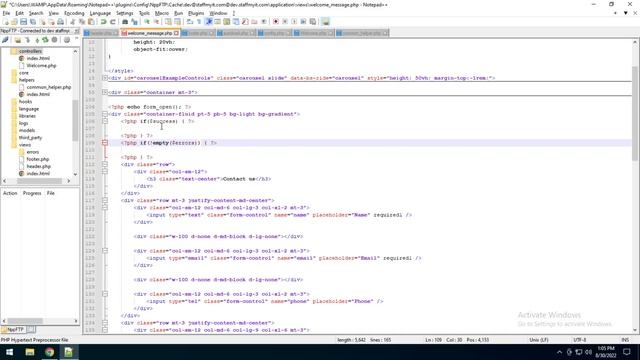Viewport: 640px width, 360px height.
Task: Click the editor vertical scrollbar thumb
Action: [x=635, y=113]
